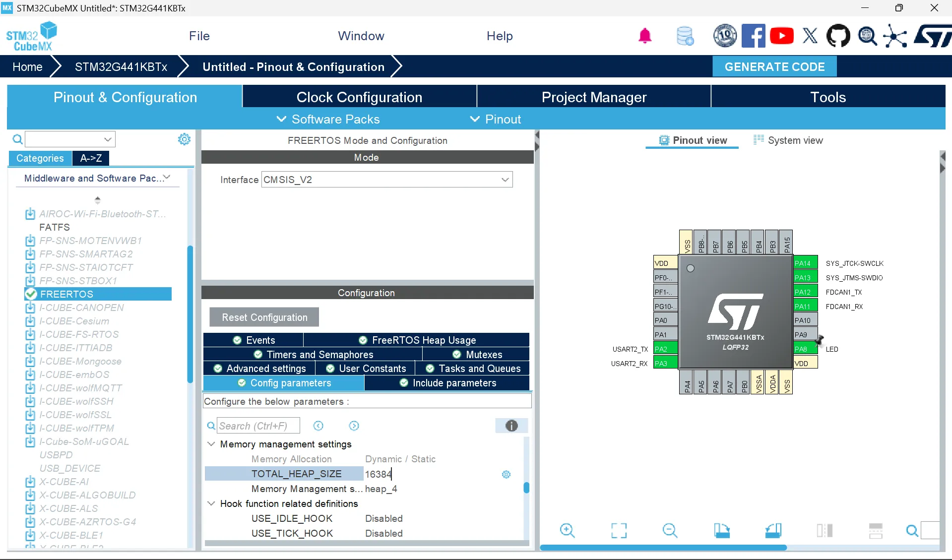Switch to System view

click(x=788, y=140)
